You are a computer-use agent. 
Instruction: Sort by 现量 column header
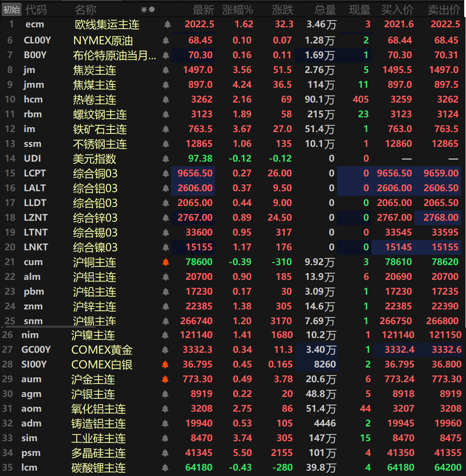pyautogui.click(x=360, y=10)
